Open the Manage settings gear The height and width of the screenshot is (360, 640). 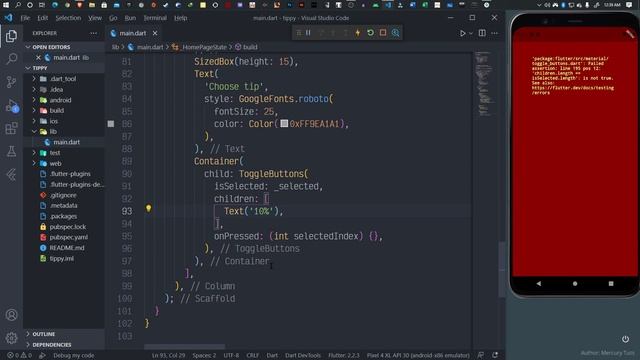[11, 338]
